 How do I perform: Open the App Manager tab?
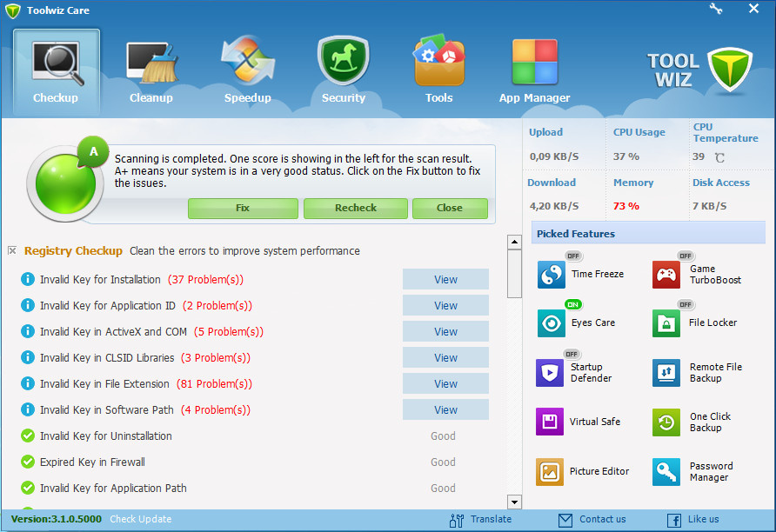point(534,71)
